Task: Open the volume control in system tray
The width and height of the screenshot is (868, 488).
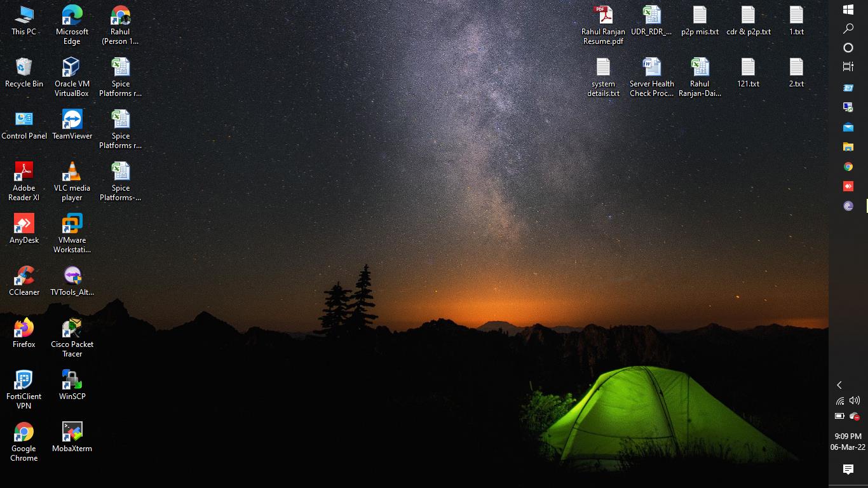Action: [855, 400]
